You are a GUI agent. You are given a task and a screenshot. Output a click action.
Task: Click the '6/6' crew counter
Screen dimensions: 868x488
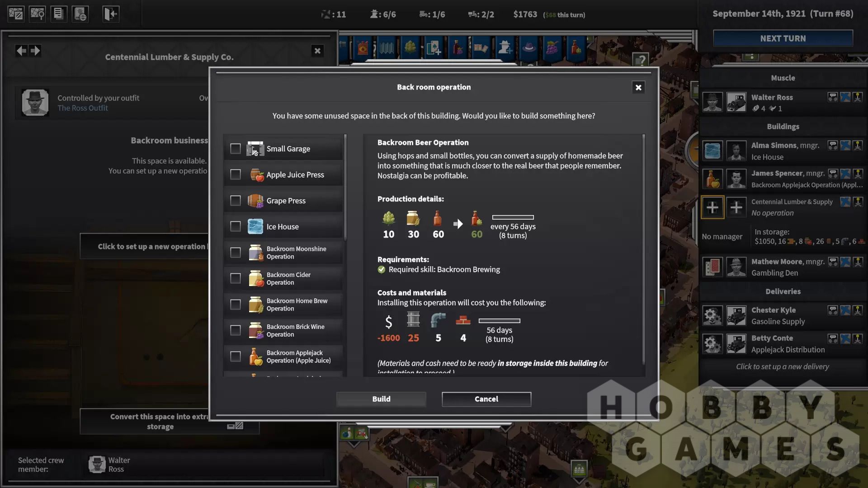383,14
